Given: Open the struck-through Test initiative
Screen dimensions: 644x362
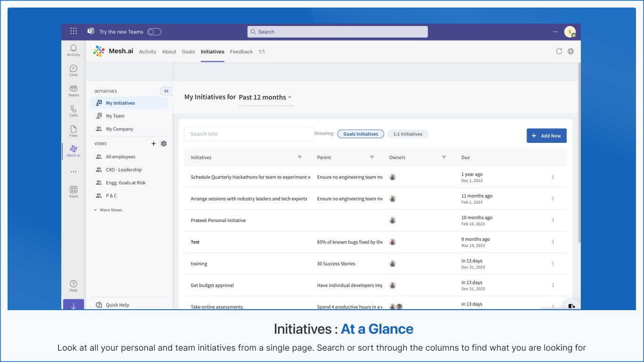Looking at the screenshot, I should (195, 242).
